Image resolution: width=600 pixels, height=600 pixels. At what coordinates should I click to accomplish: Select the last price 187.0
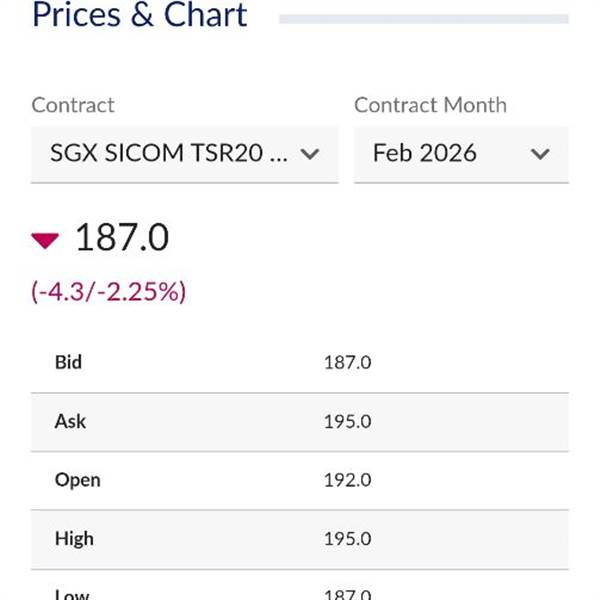[122, 239]
